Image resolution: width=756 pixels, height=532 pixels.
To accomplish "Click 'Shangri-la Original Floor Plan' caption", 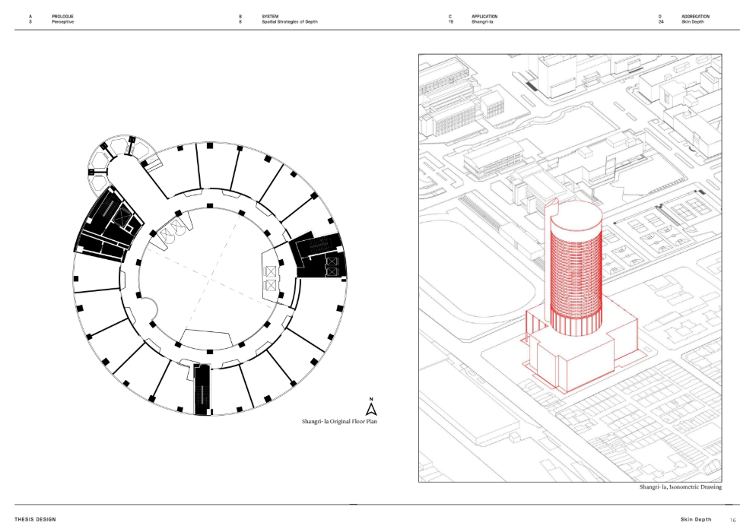I will point(339,421).
